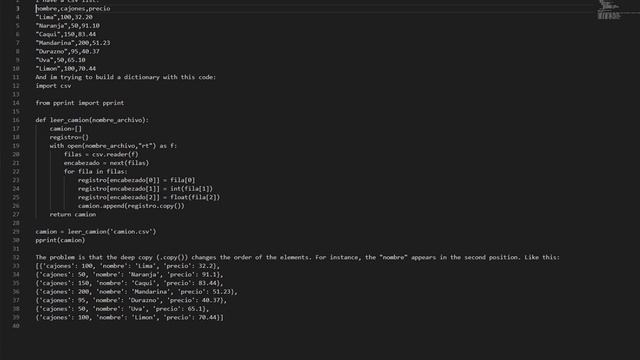Click the "import csv" line
The height and width of the screenshot is (360, 640).
pos(53,85)
